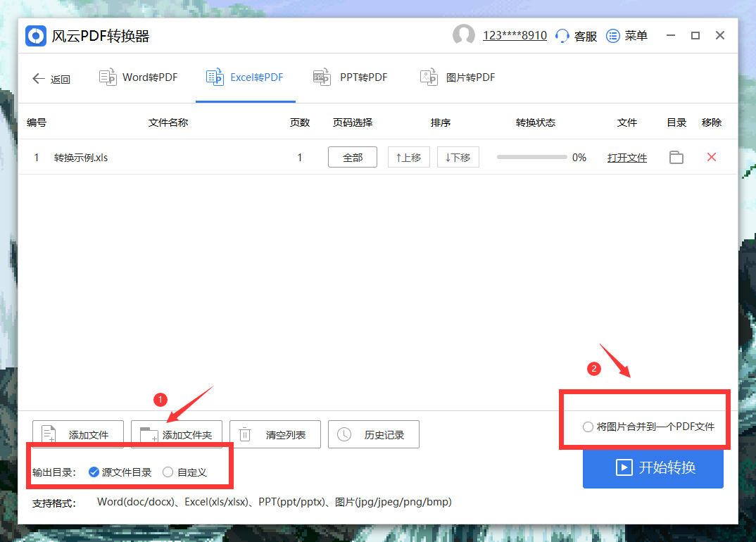This screenshot has height=542, width=756.
Task: Click the 排序 column header
Action: click(441, 122)
